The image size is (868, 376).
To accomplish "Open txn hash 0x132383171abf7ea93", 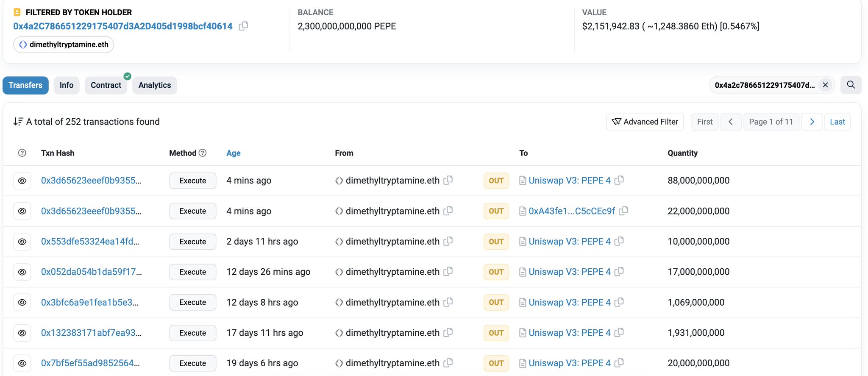I will 91,333.
